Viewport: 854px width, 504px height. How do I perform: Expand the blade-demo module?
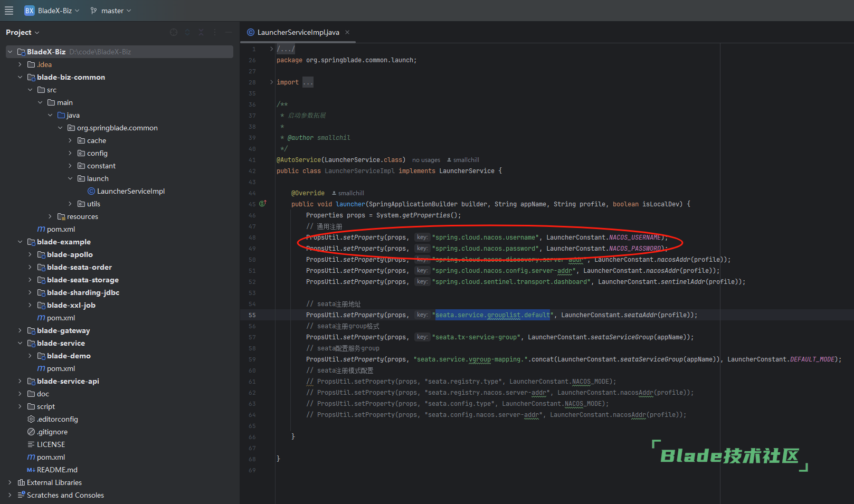pos(30,356)
